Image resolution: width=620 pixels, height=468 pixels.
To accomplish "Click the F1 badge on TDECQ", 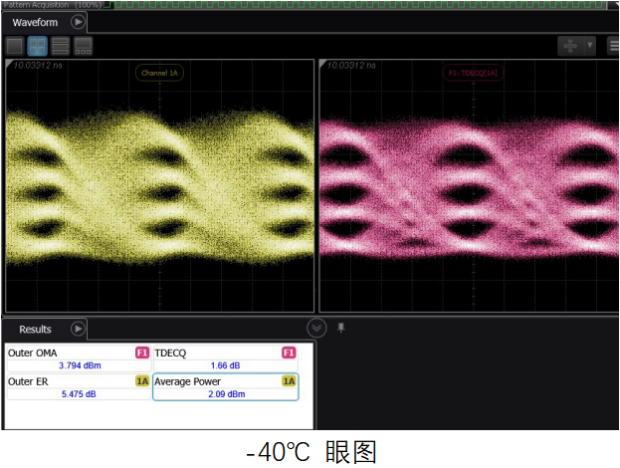I will (289, 353).
